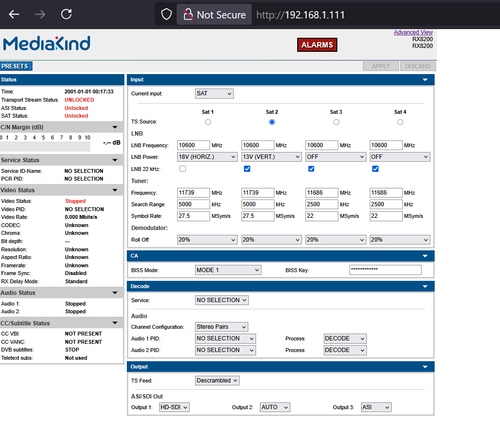Select Sat 1 as TS Source
Screen dimensions: 500x429
click(208, 122)
